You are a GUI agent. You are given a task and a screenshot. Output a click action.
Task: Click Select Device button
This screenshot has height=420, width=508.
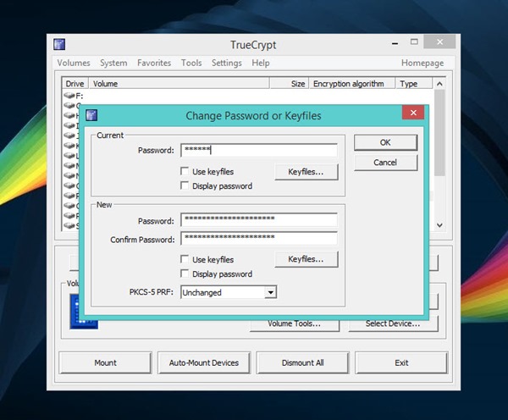[x=393, y=324]
